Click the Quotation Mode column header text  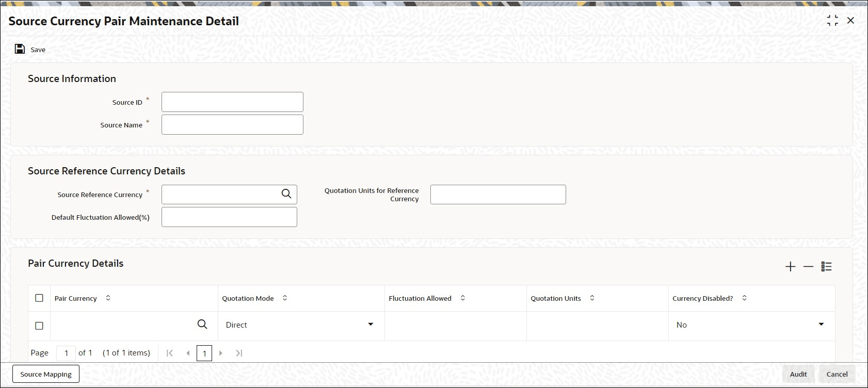tap(248, 298)
